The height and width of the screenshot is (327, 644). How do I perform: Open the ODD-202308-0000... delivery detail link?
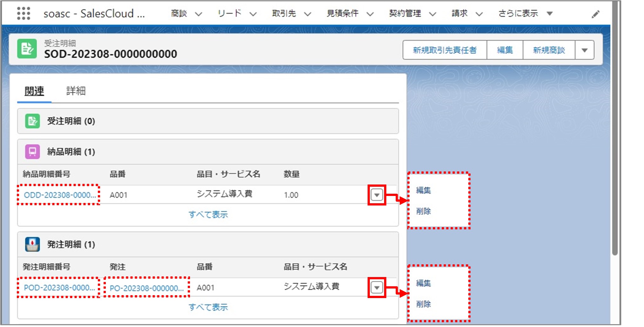(60, 195)
